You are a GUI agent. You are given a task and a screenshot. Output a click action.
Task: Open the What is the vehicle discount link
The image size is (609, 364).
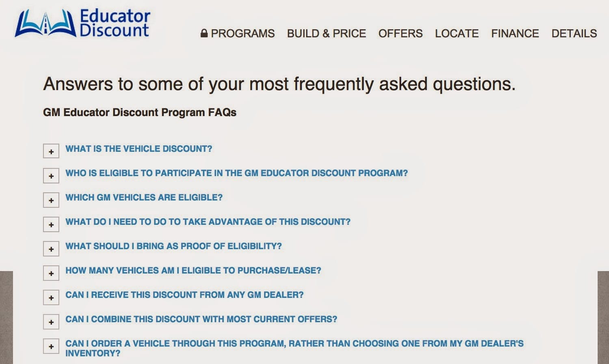coord(139,149)
